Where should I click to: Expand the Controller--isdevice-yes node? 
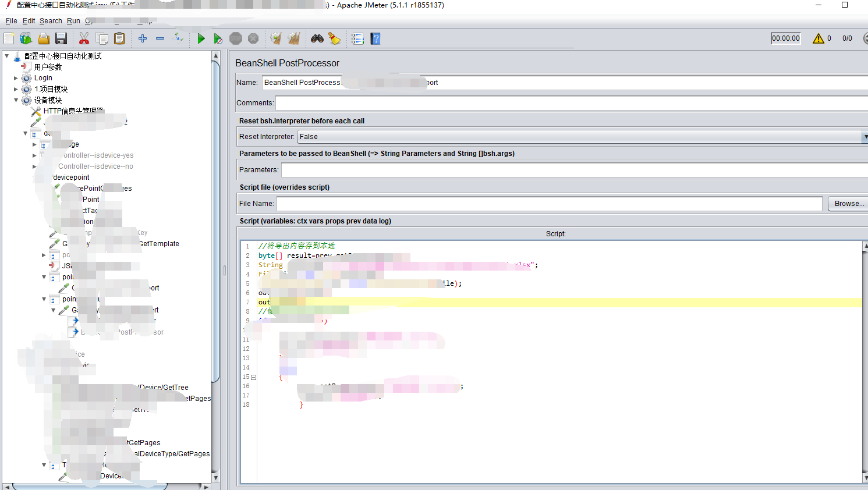[x=34, y=155]
